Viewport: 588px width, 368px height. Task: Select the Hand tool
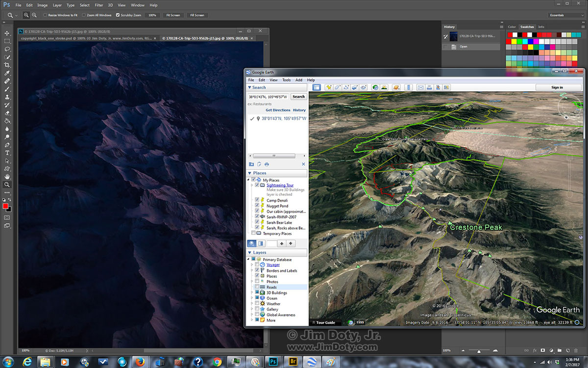(7, 177)
